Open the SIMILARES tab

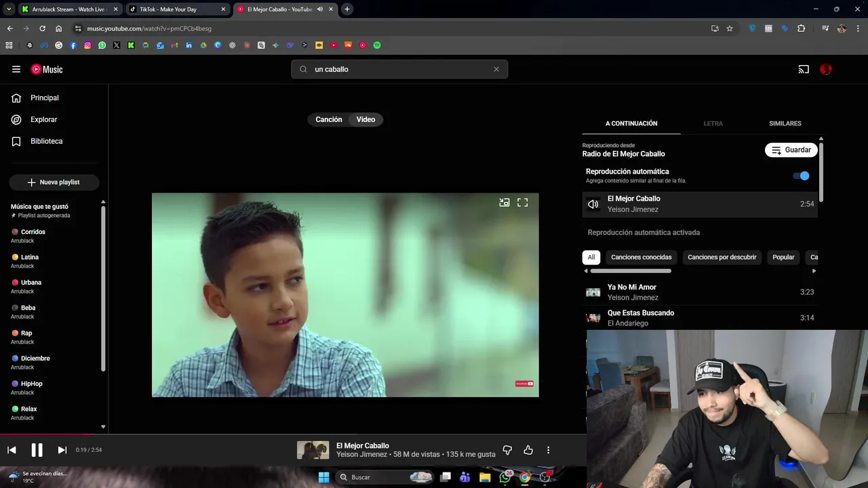(785, 123)
